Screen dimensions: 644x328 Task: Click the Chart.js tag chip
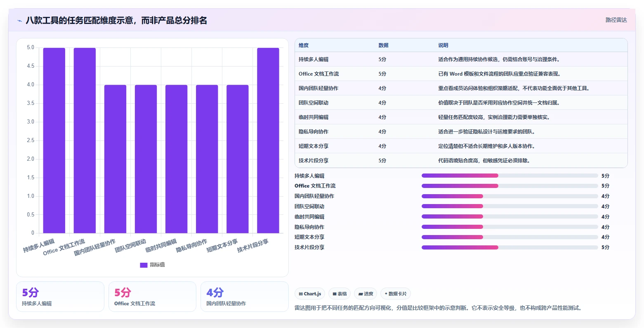310,294
